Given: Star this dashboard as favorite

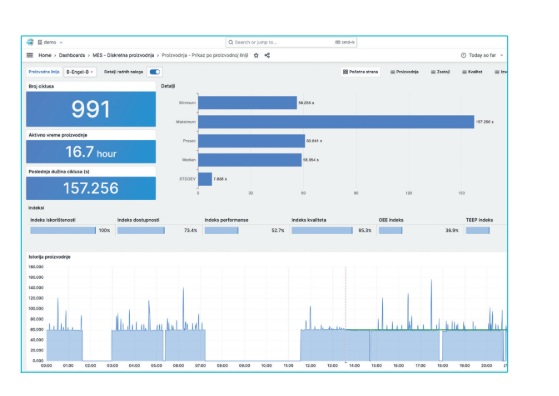Looking at the screenshot, I should 256,55.
